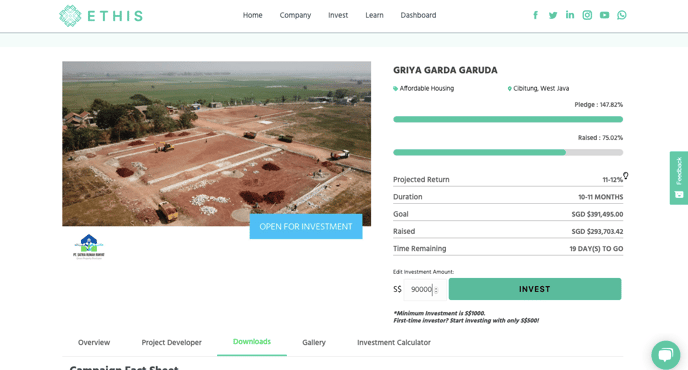Screen dimensions: 688x370
Task: Click the Pledge : 147.82% label
Action: (598, 104)
